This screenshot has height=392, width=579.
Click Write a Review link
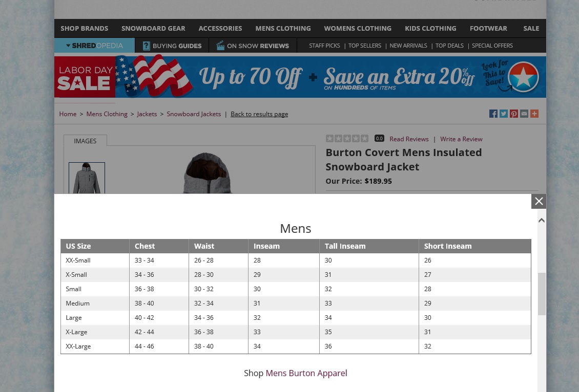(x=461, y=139)
